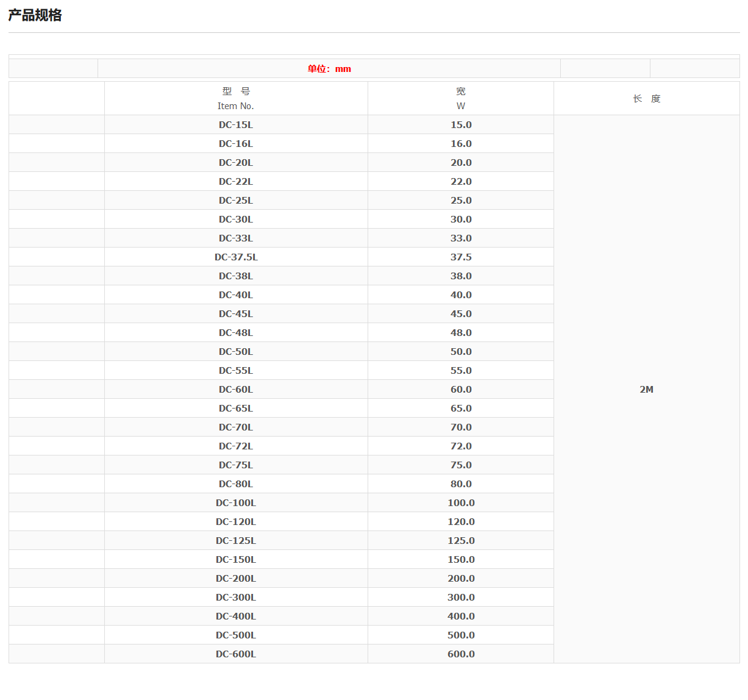Click the 300.0 width value

[461, 598]
